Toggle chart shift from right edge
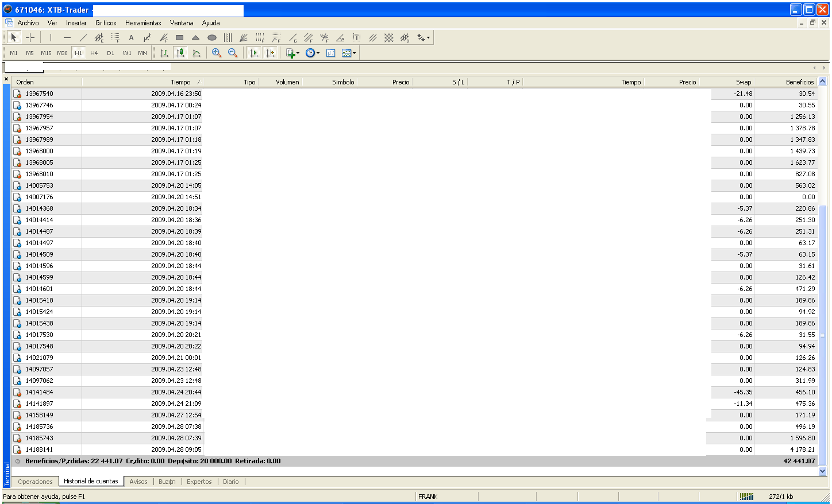Viewport: 832px width, 504px height. tap(269, 53)
